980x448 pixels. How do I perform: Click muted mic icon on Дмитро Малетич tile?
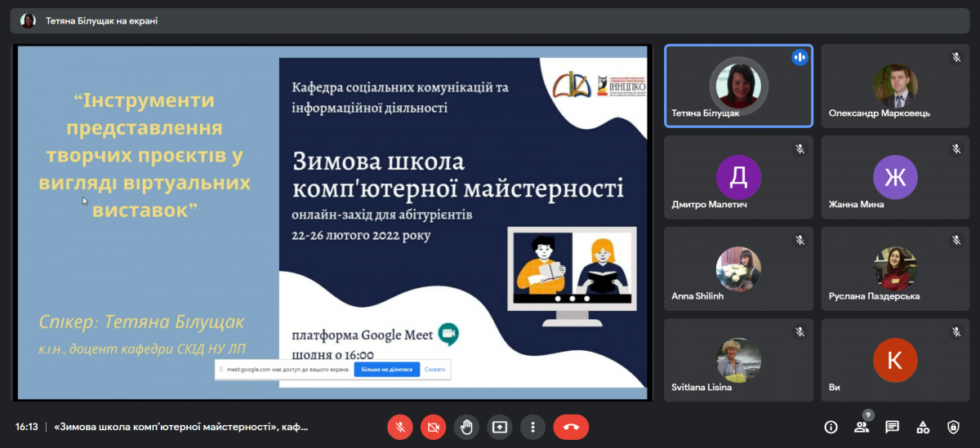[x=800, y=149]
